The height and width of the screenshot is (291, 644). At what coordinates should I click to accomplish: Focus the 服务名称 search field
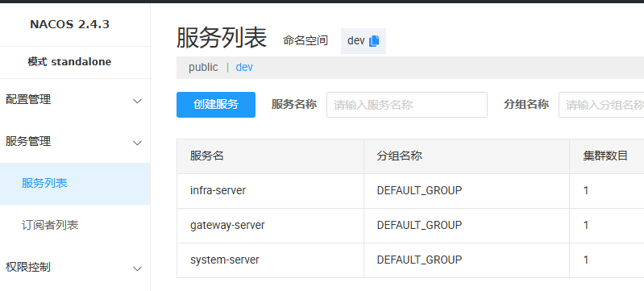coord(407,105)
